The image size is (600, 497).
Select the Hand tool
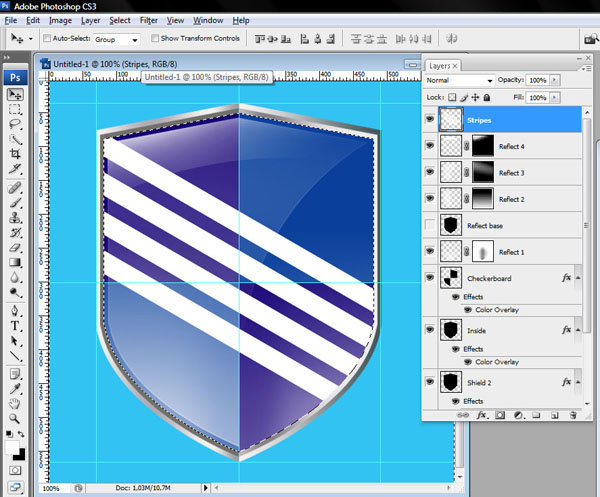point(15,404)
